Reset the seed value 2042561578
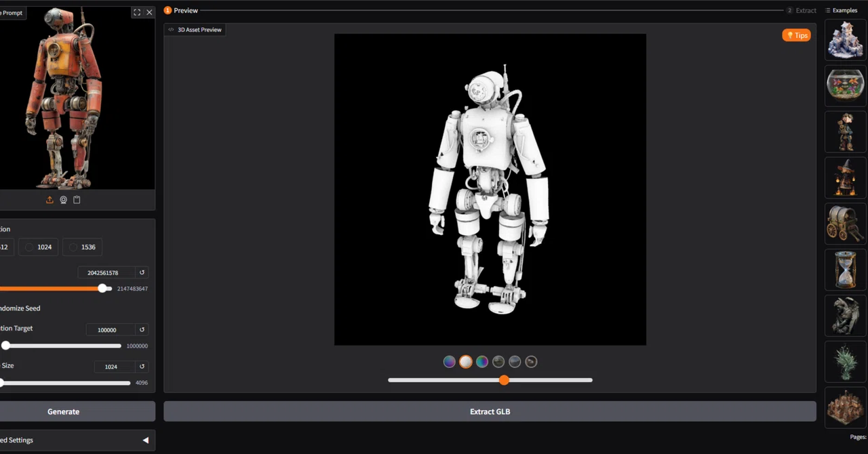Image resolution: width=868 pixels, height=454 pixels. click(x=142, y=272)
